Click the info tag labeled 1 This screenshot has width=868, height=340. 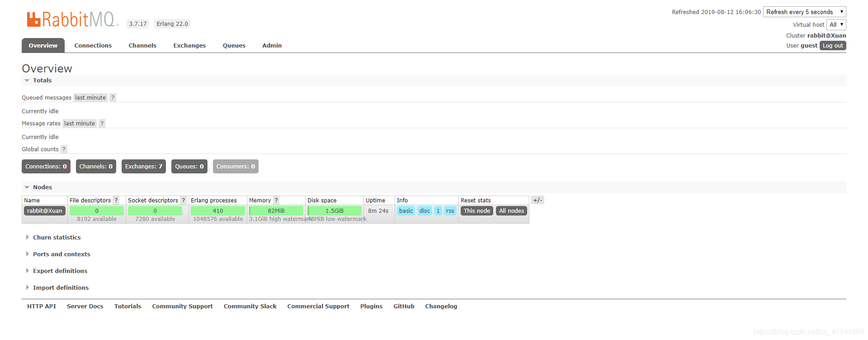tap(438, 211)
